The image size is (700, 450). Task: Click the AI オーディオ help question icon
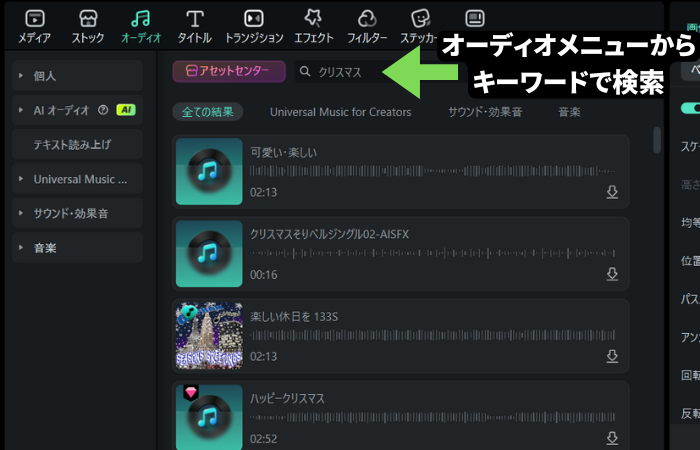pyautogui.click(x=103, y=110)
